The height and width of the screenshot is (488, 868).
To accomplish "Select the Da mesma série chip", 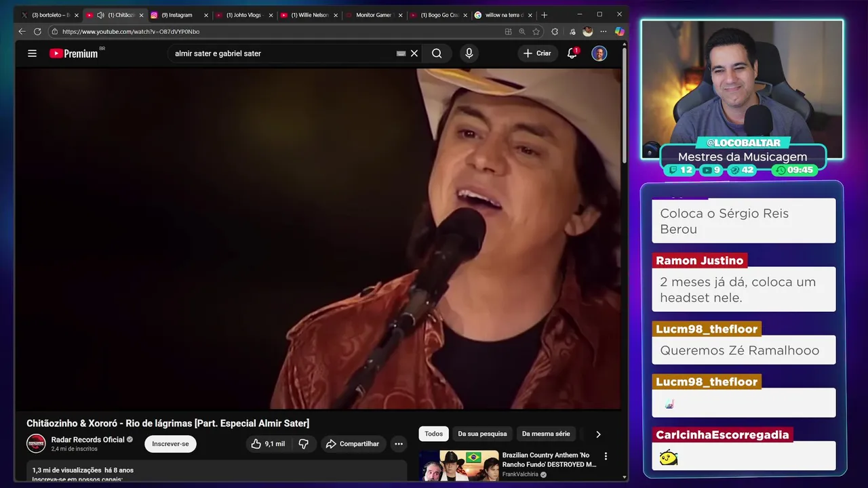I will tap(546, 434).
